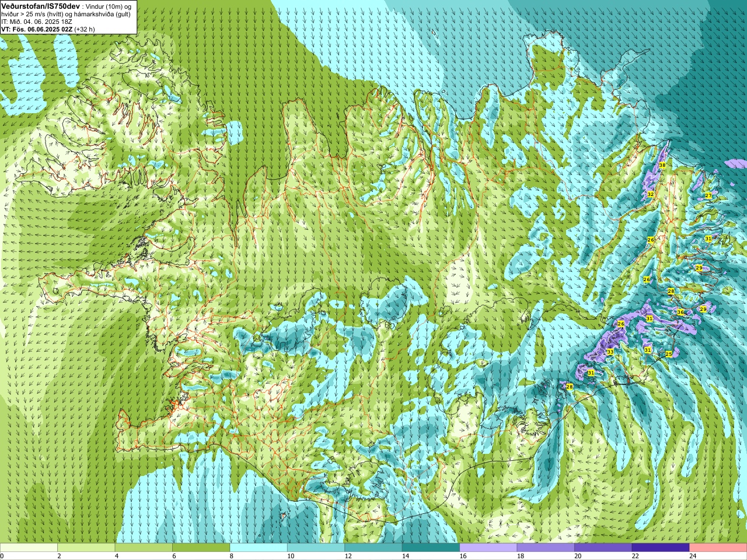
Task: Click the VT: Fös. 06.06.2025 02Z line
Action: coord(37,29)
